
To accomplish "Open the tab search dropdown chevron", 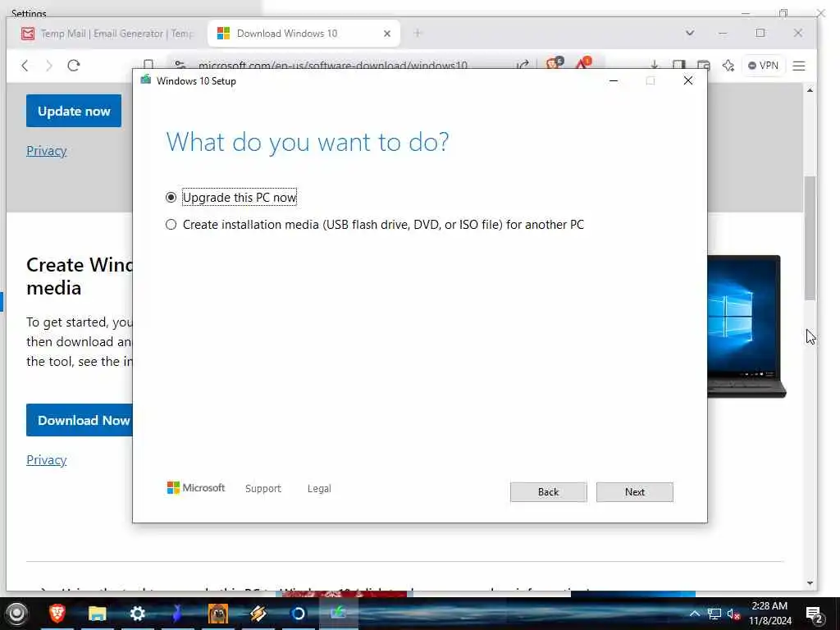I will tap(689, 33).
